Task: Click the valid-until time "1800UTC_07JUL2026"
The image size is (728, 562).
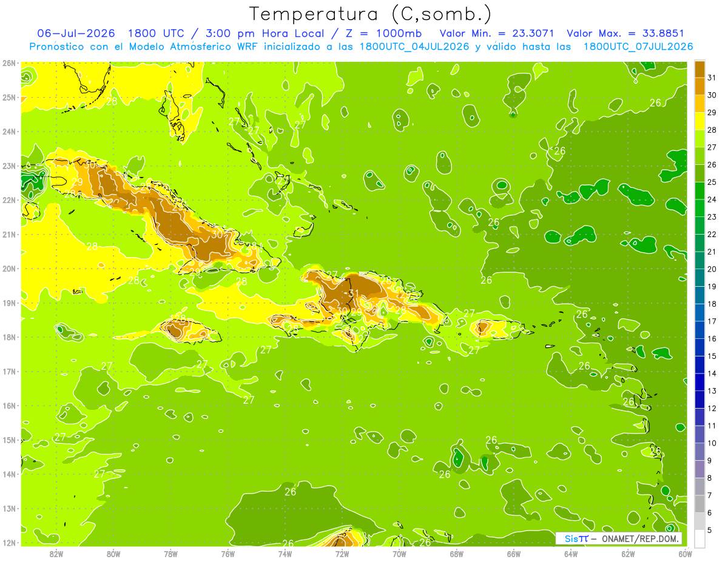Action: [638, 47]
